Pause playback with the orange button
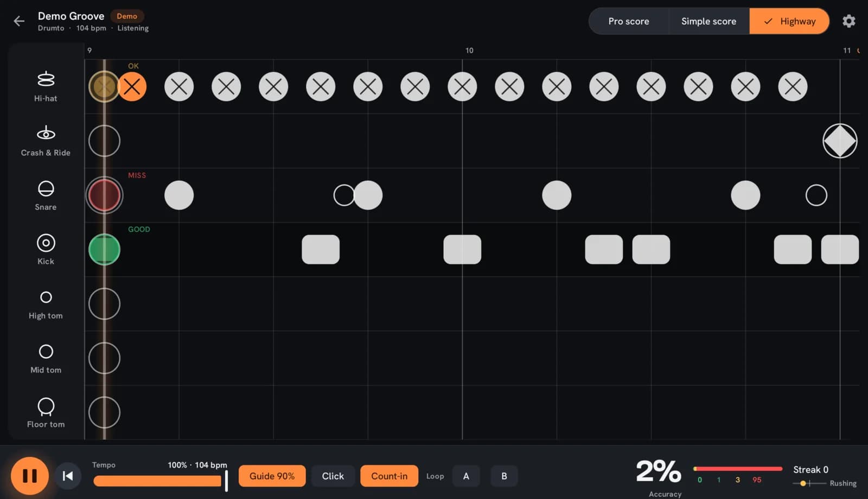868x499 pixels. 30,476
